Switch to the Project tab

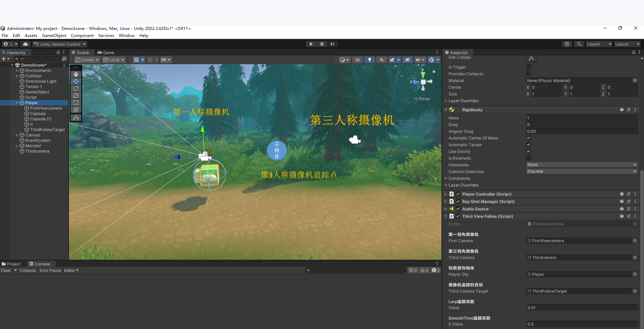coord(11,264)
